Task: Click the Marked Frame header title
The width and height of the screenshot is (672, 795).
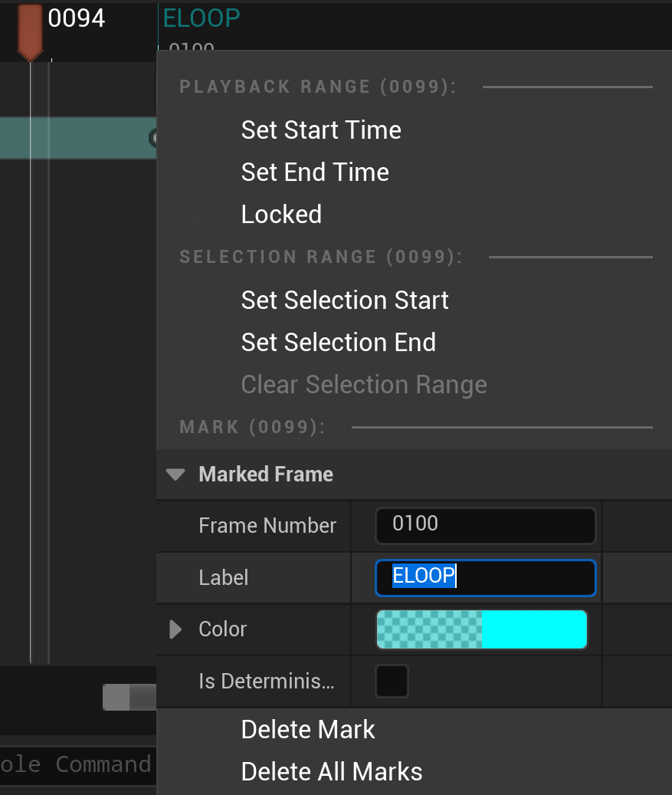Action: click(x=266, y=475)
